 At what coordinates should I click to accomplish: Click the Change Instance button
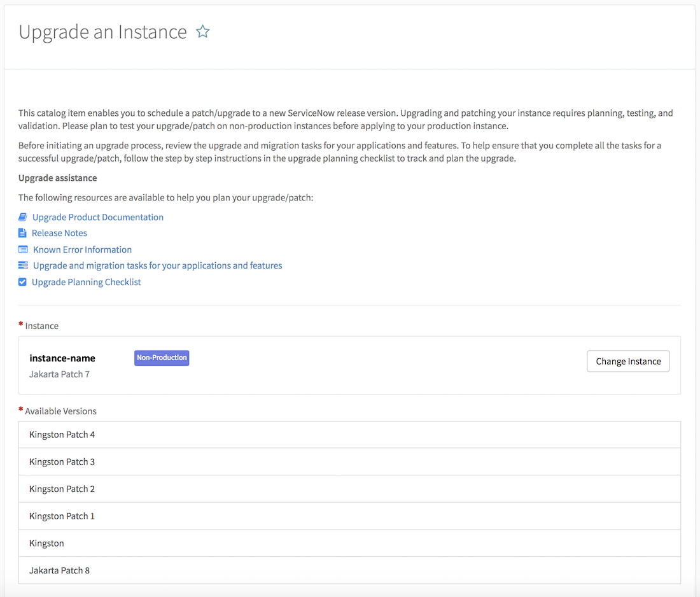[x=628, y=362]
